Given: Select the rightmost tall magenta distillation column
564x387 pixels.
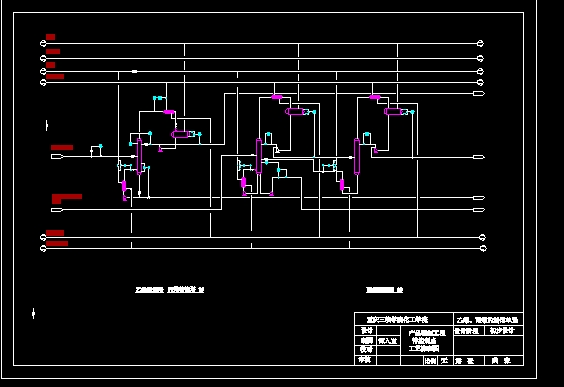Looking at the screenshot, I should click(356, 156).
